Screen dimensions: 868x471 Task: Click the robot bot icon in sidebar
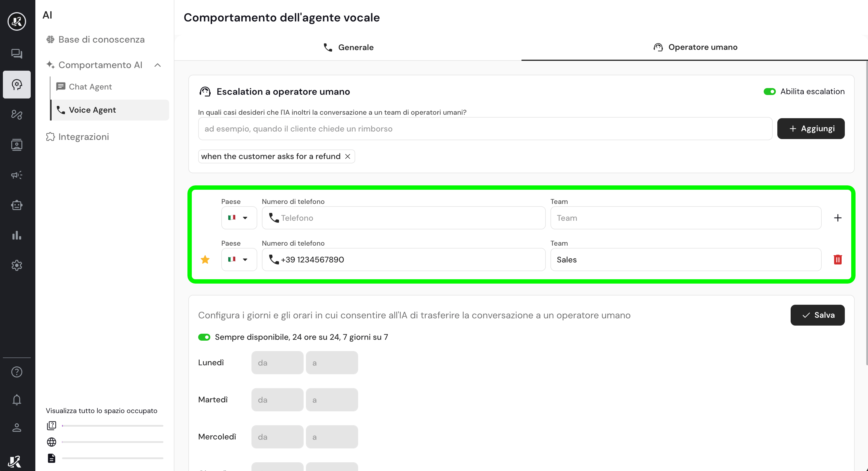pos(17,205)
